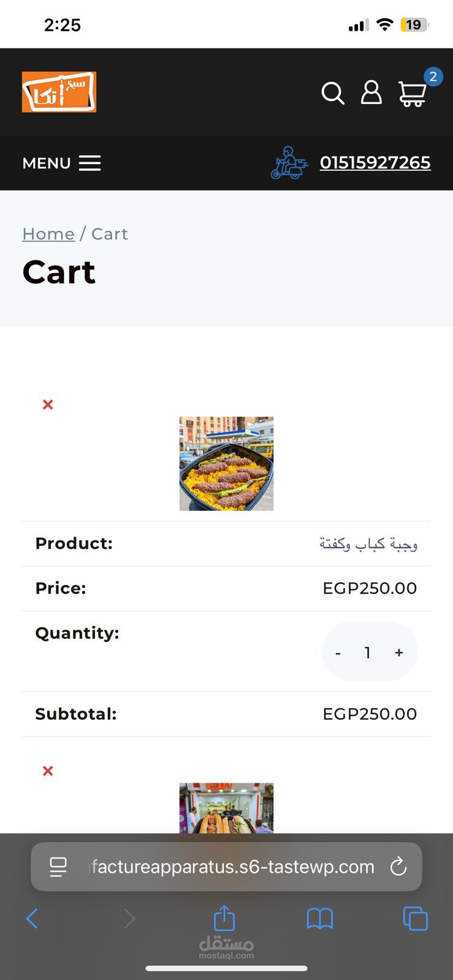The width and height of the screenshot is (453, 980).
Task: Remove kebab and kofta meal from cart
Action: click(x=48, y=404)
